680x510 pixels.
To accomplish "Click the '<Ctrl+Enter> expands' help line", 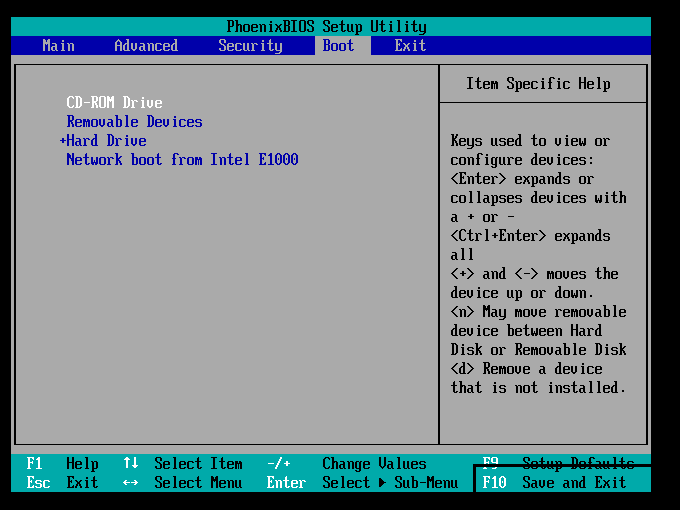I will 530,236.
